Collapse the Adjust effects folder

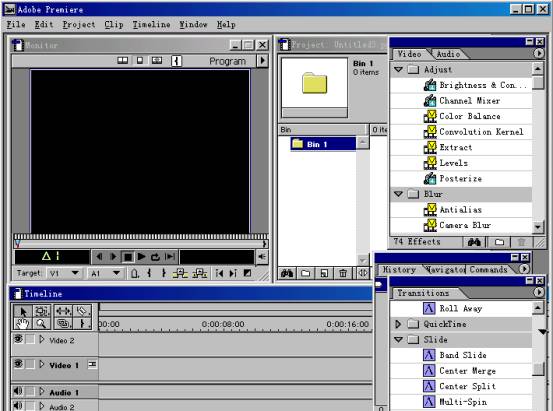click(399, 69)
